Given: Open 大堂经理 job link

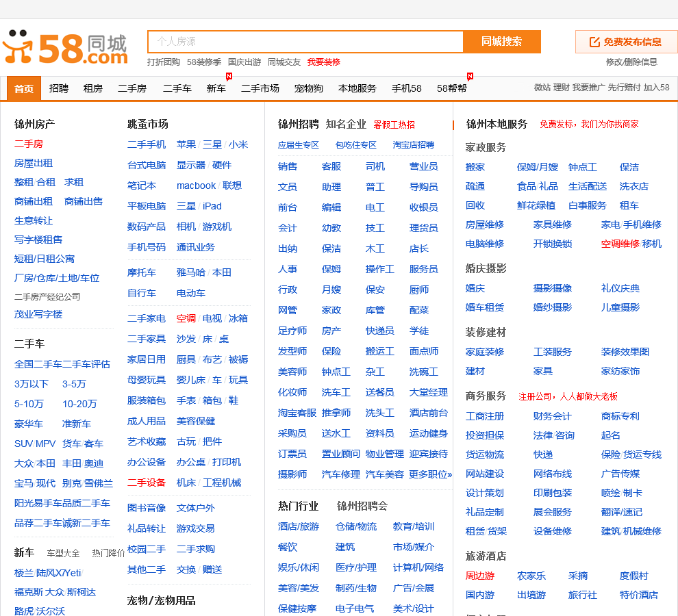Looking at the screenshot, I should [x=428, y=392].
